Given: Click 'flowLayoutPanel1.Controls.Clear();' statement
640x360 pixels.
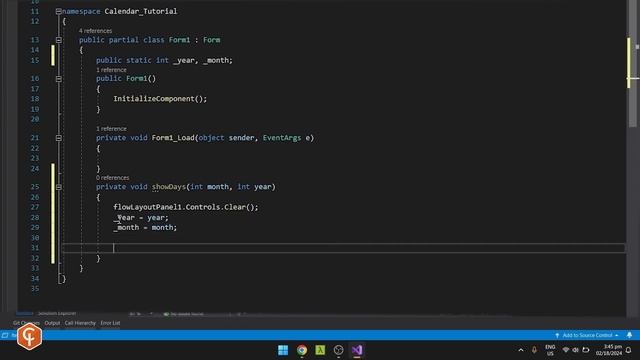Looking at the screenshot, I should [x=186, y=207].
